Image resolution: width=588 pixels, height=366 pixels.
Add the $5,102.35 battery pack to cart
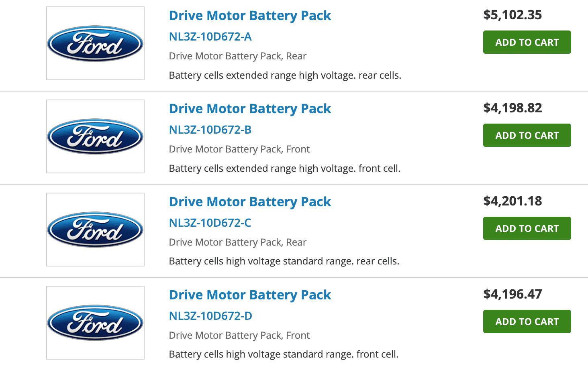coord(527,42)
